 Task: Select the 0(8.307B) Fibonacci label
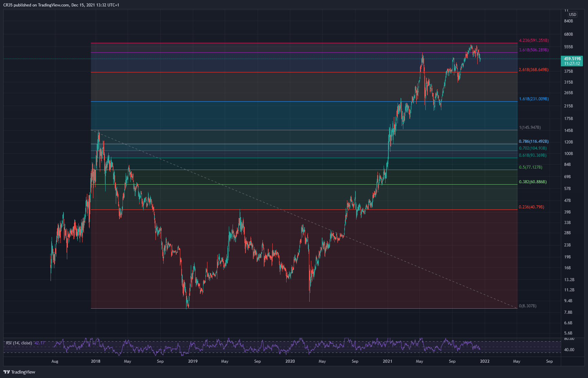point(528,306)
